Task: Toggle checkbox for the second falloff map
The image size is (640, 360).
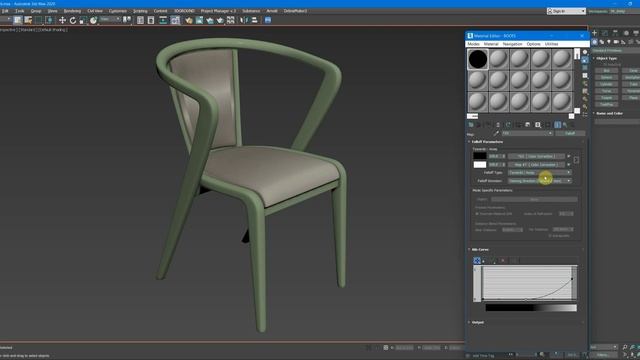Action: click(x=569, y=164)
